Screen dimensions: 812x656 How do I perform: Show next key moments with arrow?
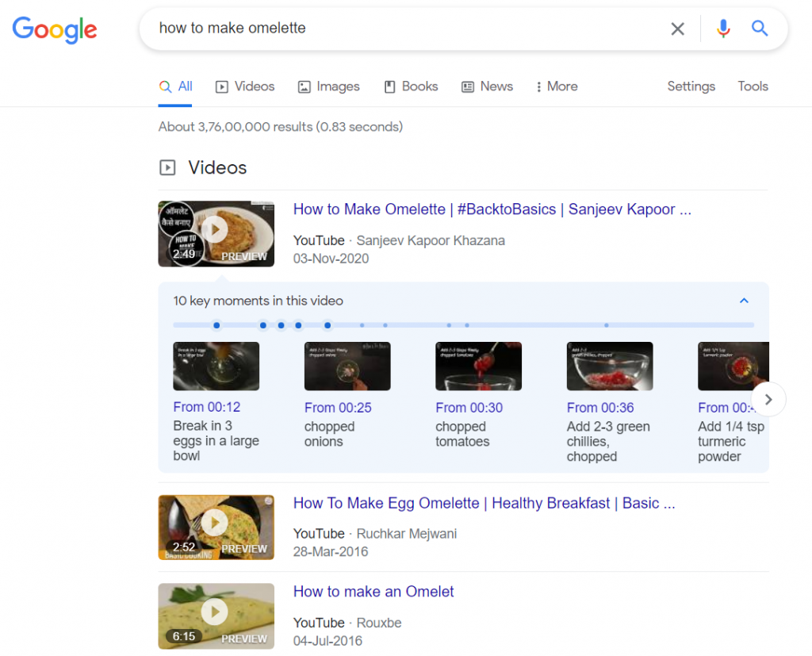click(x=768, y=400)
